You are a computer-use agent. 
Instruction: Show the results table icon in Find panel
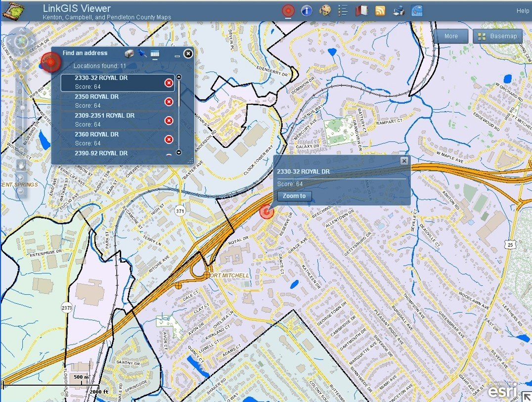point(155,53)
